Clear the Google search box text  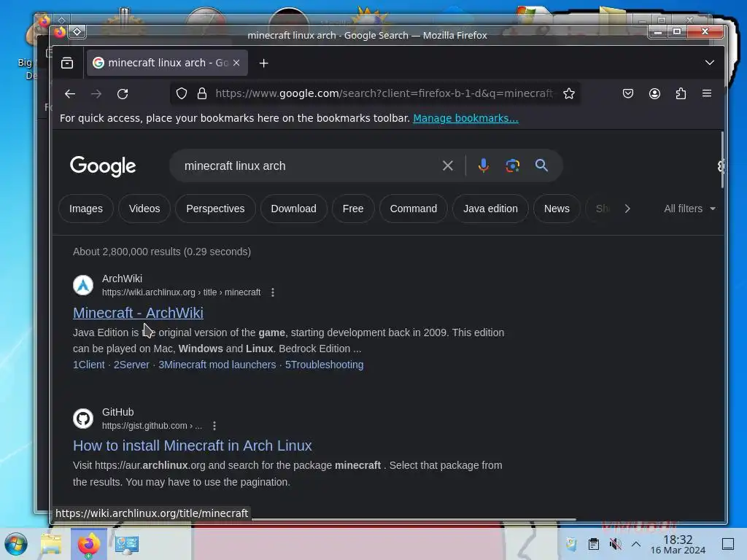click(447, 166)
